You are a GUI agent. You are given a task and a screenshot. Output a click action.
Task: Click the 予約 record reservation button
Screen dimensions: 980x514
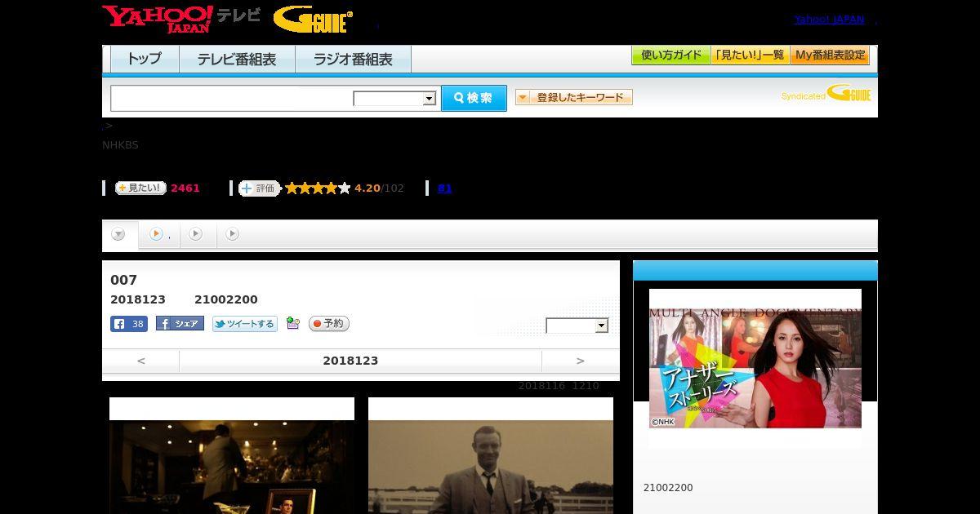329,324
